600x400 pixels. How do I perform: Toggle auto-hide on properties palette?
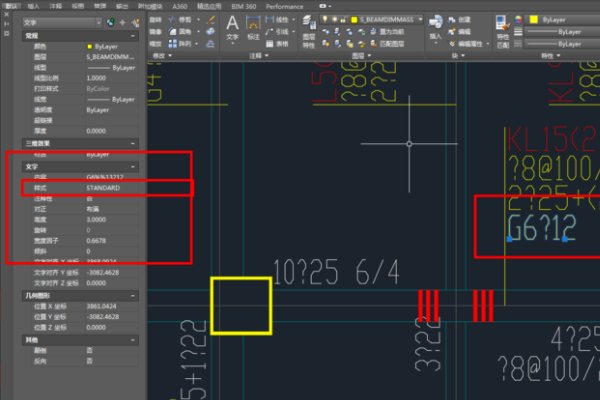point(7,24)
